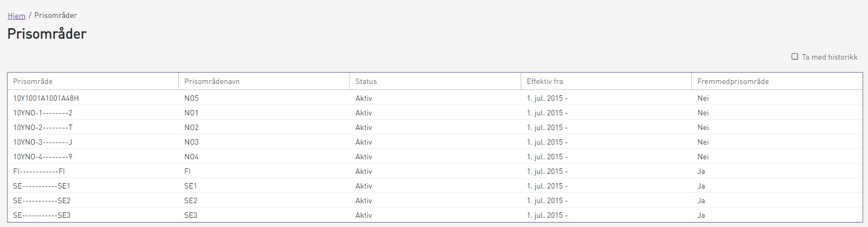Click the Prisområder breadcrumb text
This screenshot has height=227, width=868.
55,15
